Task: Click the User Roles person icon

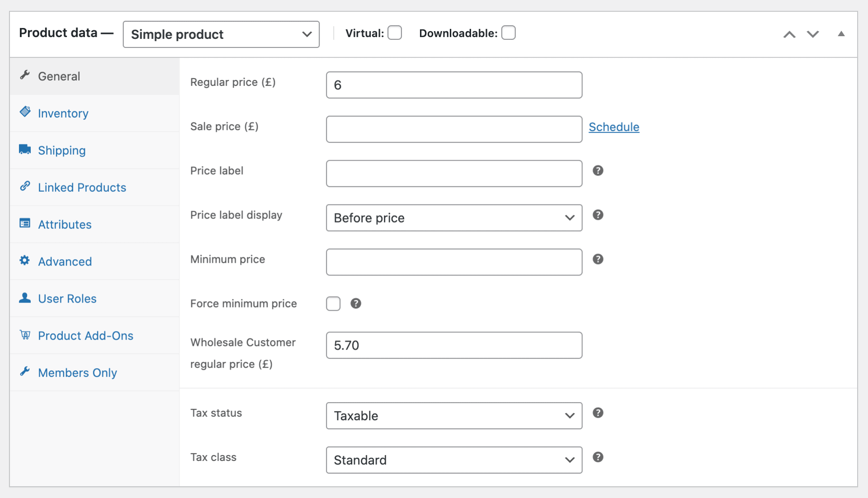Action: [x=25, y=297]
